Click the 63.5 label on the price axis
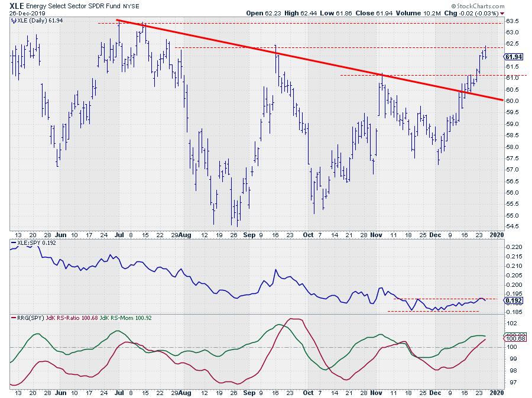 coord(512,21)
